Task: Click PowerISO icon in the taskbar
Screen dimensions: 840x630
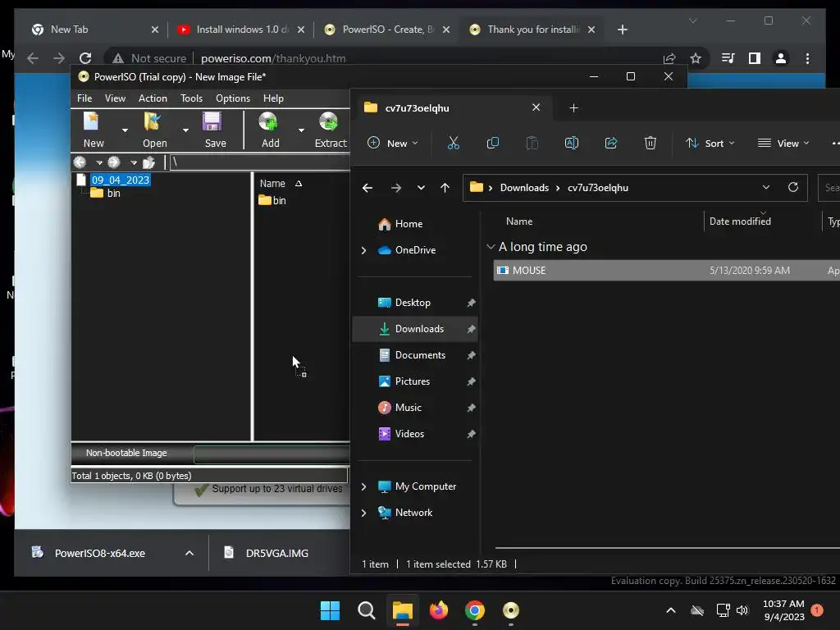Action: coord(511,610)
